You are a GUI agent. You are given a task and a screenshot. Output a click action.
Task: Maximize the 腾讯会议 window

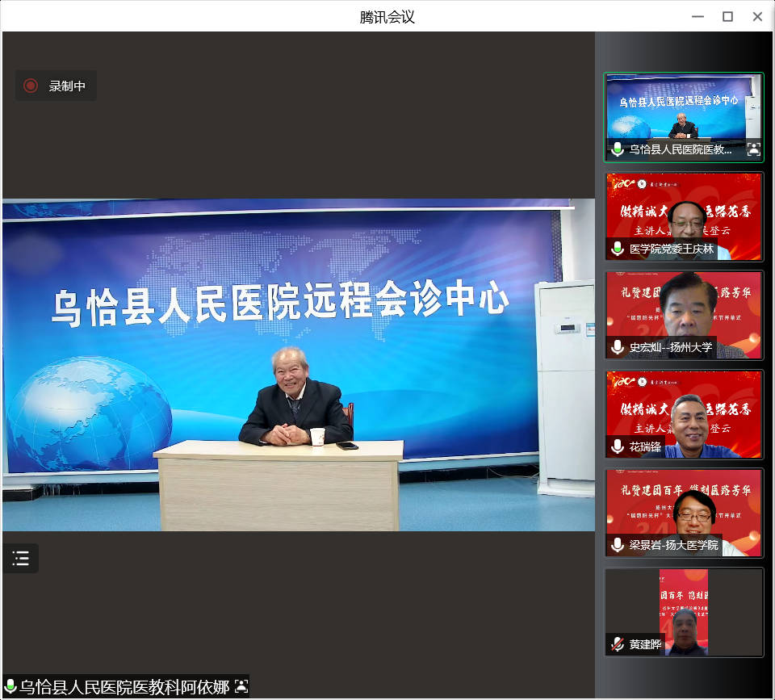[727, 16]
